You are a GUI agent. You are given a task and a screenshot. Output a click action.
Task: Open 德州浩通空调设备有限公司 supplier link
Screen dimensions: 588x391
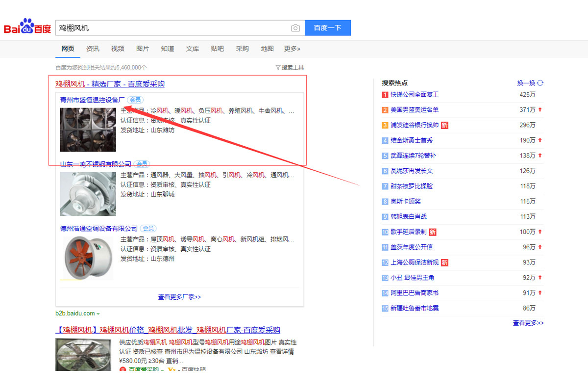99,228
